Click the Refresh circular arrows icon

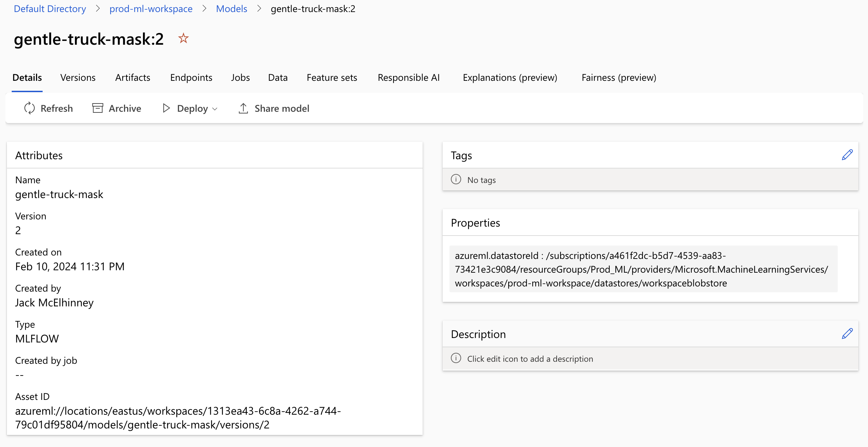30,108
